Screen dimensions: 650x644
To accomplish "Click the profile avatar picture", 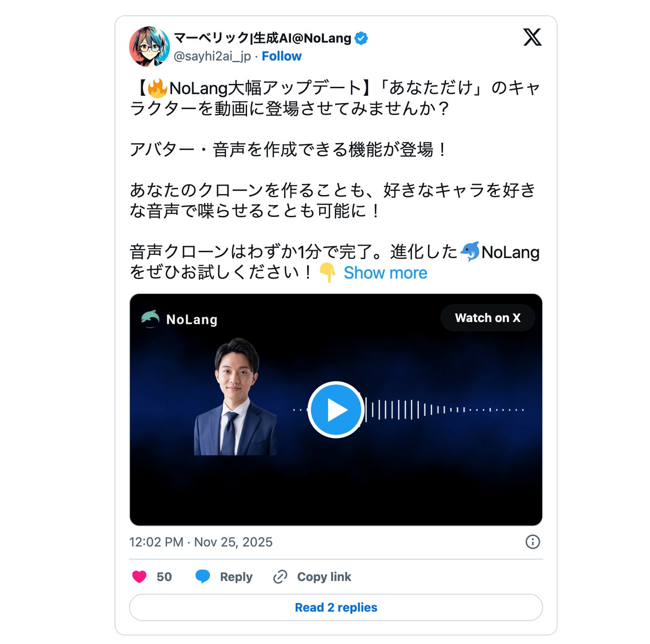I will coord(149,46).
